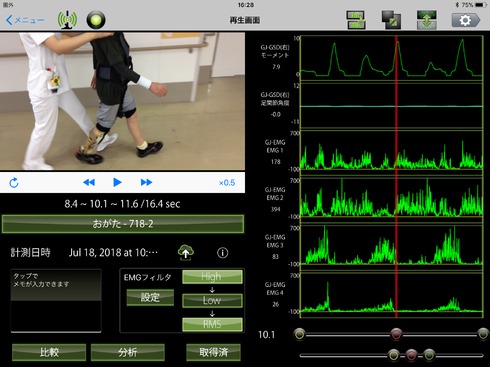The width and height of the screenshot is (490, 367).
Task: Tap the green round indicator button
Action: (96, 20)
